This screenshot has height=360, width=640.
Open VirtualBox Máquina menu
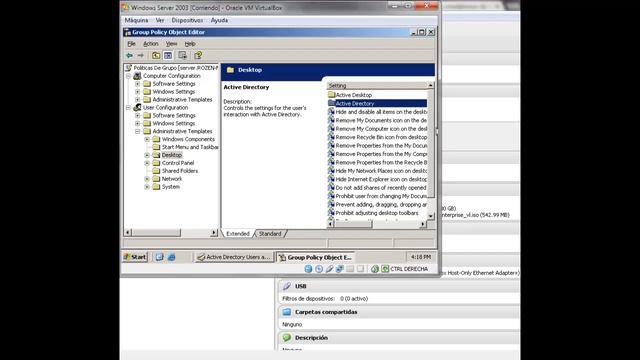coord(136,20)
